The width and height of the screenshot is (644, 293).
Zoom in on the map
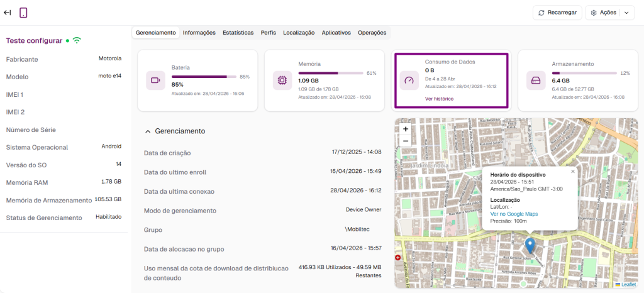click(406, 129)
